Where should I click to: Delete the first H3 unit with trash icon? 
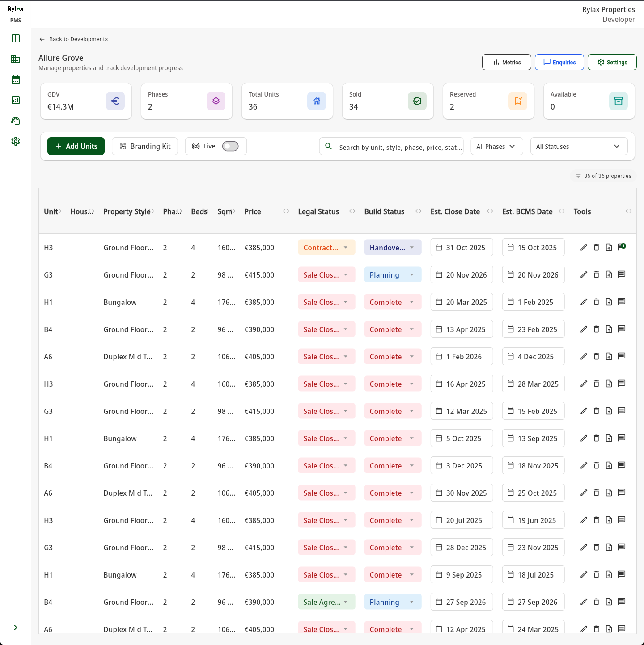click(x=596, y=248)
